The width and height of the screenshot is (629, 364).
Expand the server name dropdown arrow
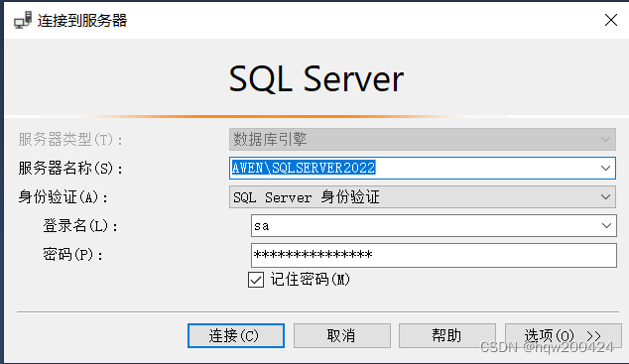point(606,168)
